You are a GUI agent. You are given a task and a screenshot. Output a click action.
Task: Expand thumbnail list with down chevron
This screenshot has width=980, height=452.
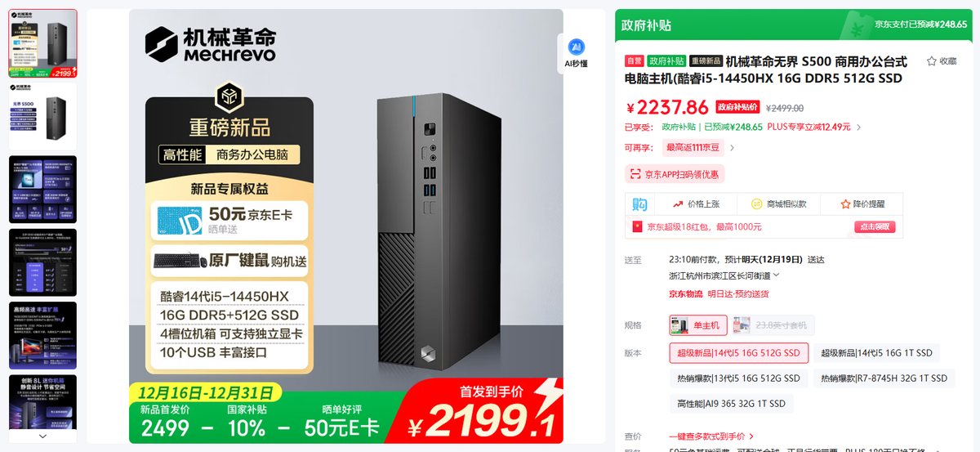[42, 436]
